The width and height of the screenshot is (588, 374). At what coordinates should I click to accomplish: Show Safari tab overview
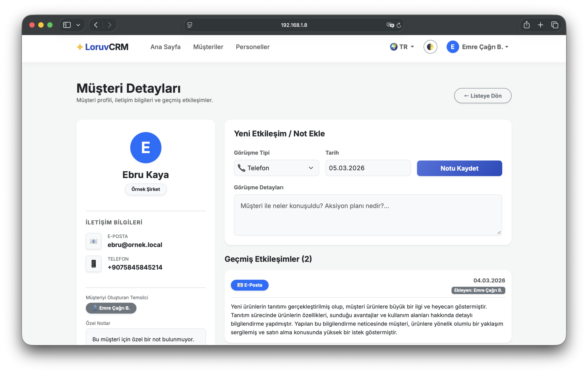pos(554,25)
